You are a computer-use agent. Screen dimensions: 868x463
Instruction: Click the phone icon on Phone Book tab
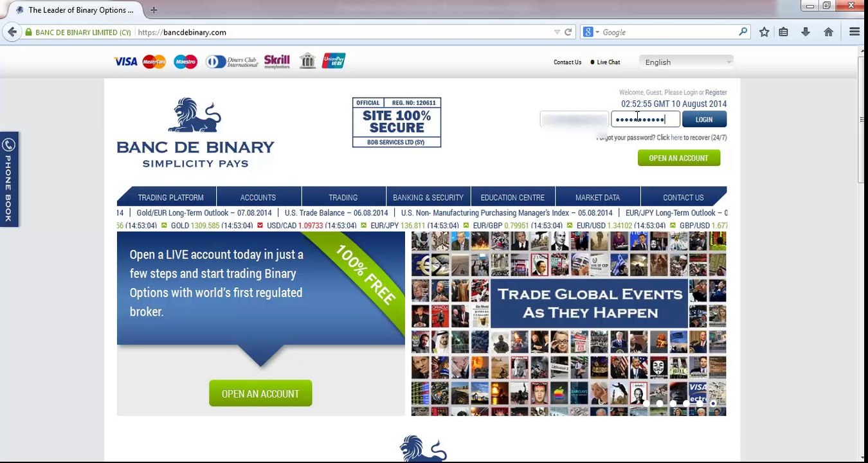[9, 145]
